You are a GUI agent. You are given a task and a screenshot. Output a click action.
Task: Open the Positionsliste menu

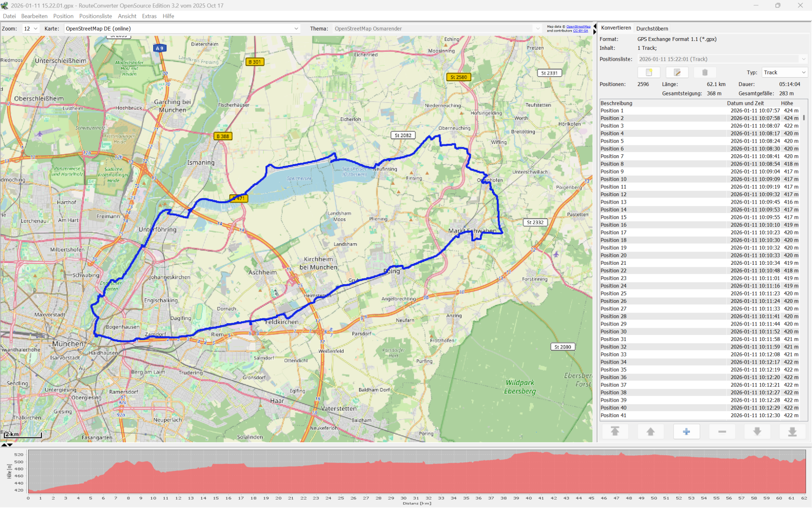95,16
